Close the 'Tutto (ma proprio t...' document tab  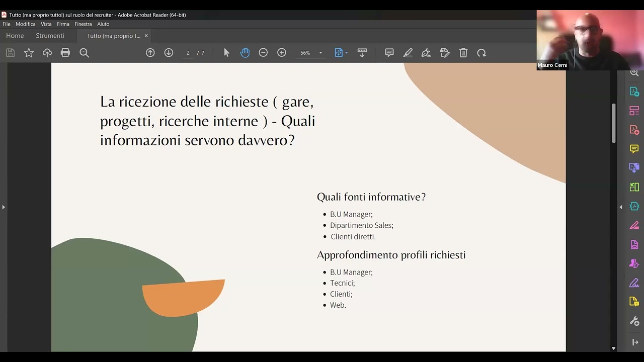(146, 36)
